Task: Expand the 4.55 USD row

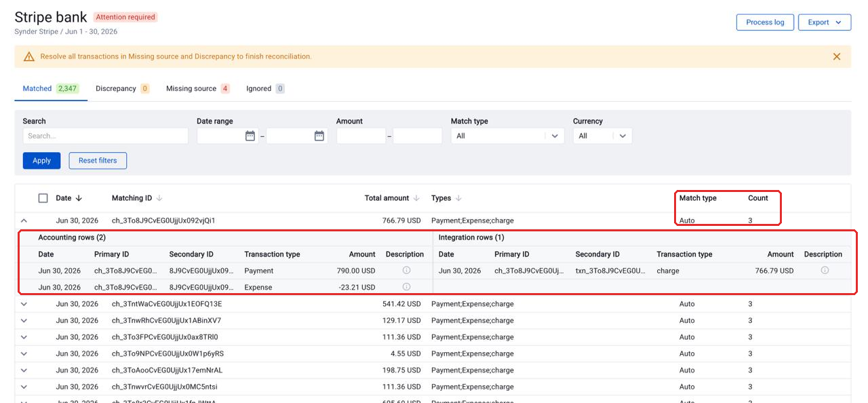Action: 24,353
